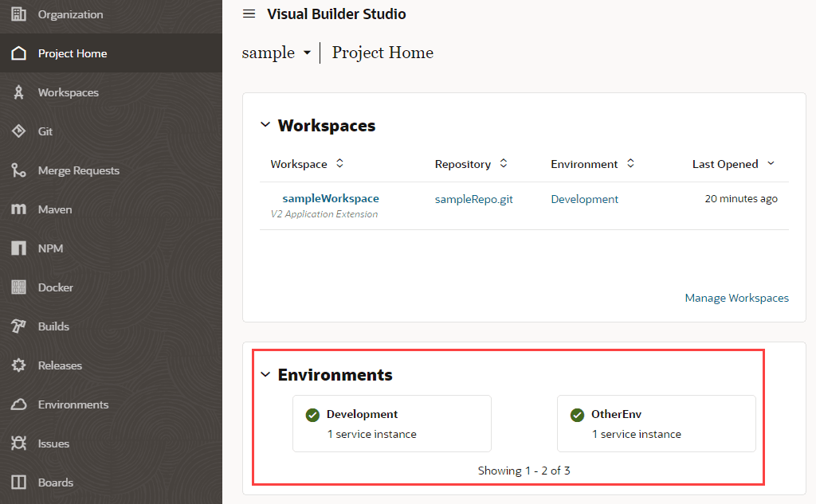
Task: Open Builds label in the sidebar
Action: coord(53,326)
